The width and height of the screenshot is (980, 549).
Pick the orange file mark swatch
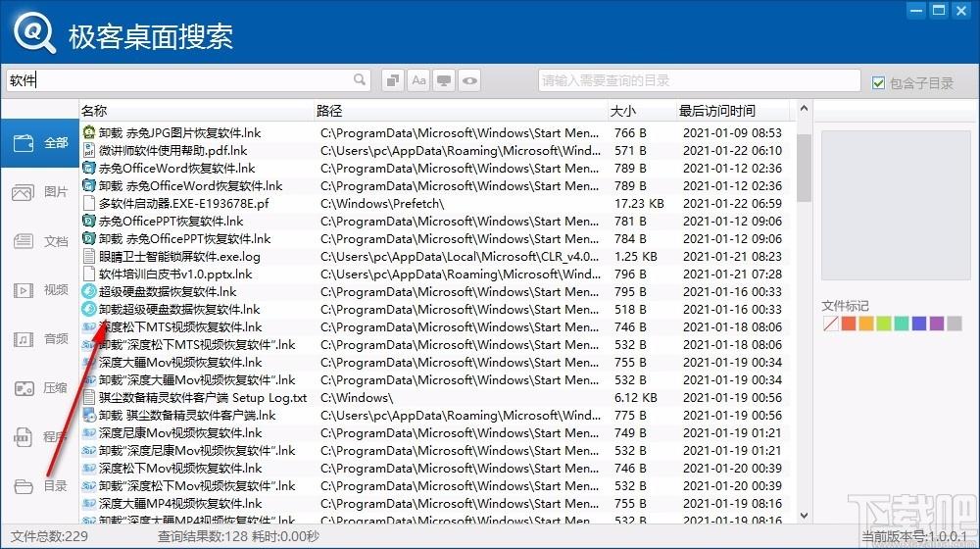[x=865, y=324]
